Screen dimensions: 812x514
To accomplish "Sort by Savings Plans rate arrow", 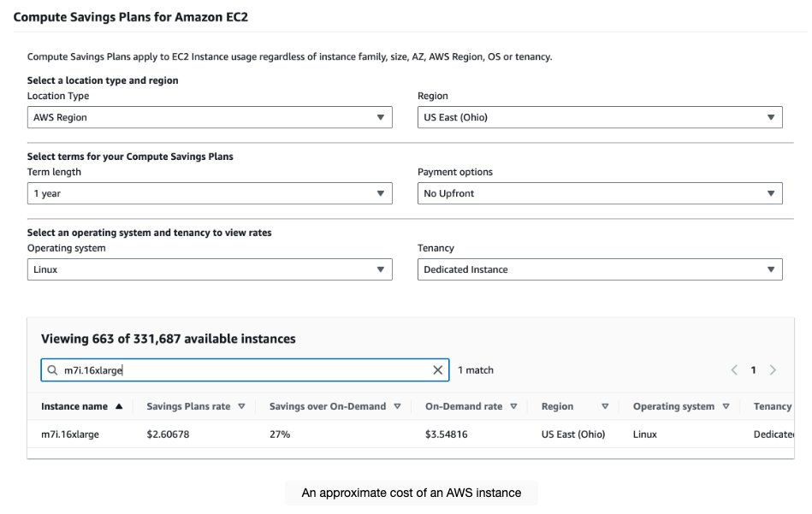I will point(241,406).
